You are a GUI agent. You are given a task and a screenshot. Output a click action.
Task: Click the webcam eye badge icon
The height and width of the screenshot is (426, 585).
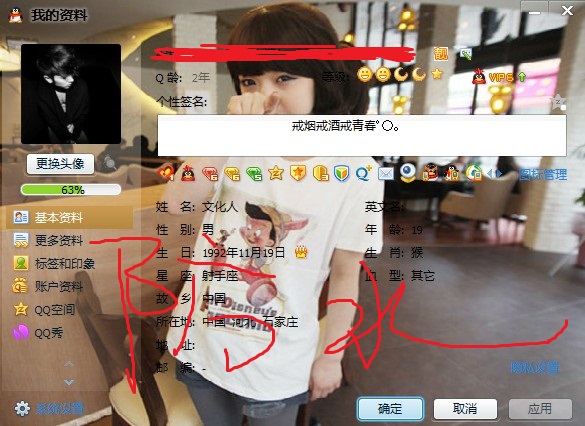click(408, 173)
